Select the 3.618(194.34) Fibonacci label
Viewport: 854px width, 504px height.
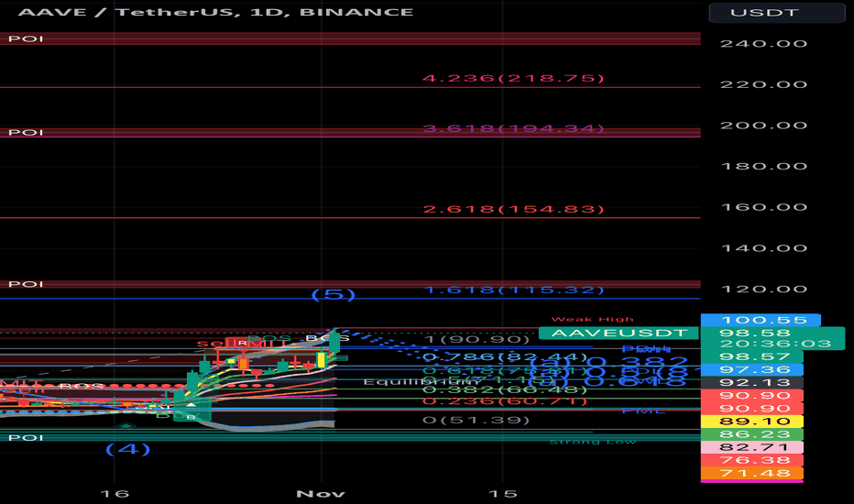[x=513, y=128]
